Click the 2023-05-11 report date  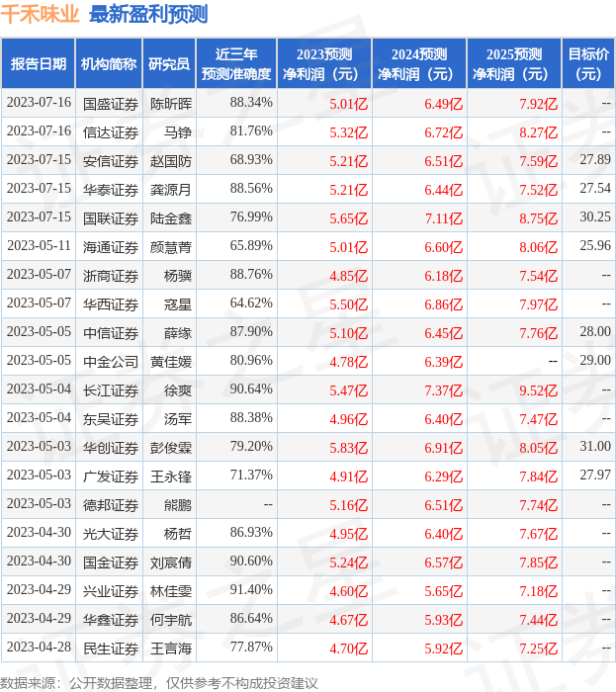click(x=39, y=246)
